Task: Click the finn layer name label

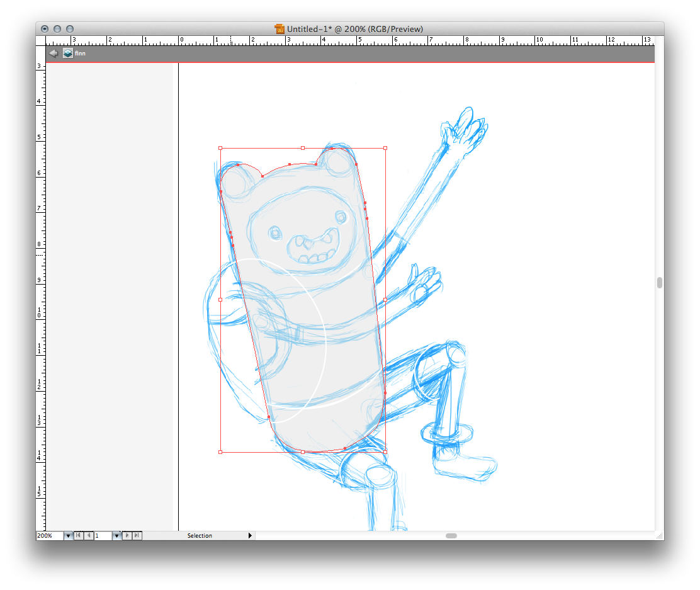Action: (80, 54)
